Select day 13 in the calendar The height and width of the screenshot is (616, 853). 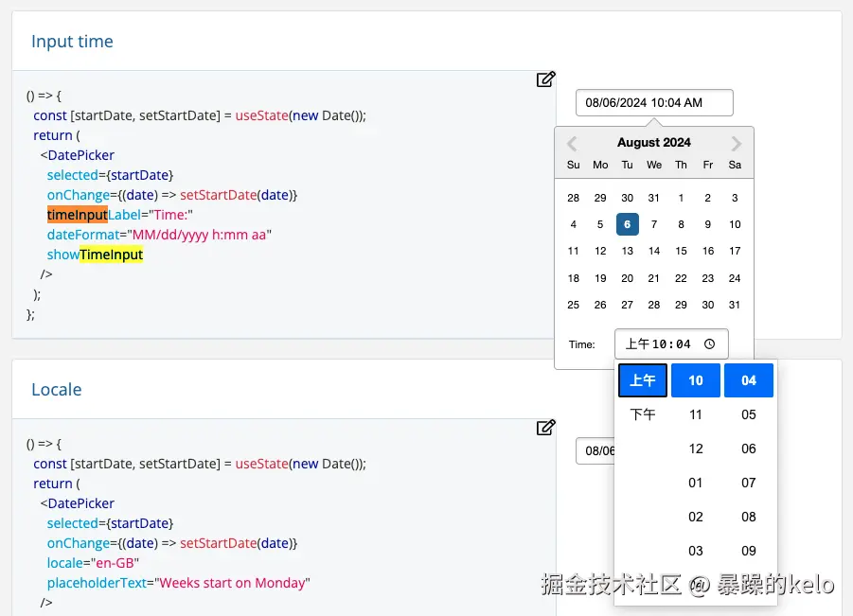pos(628,251)
